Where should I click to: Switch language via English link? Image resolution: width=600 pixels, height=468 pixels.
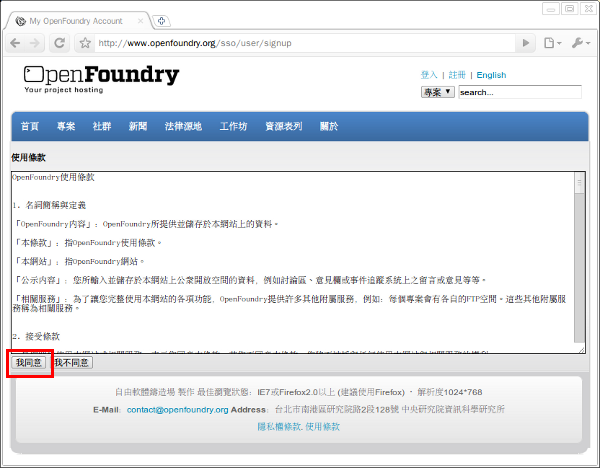(491, 75)
